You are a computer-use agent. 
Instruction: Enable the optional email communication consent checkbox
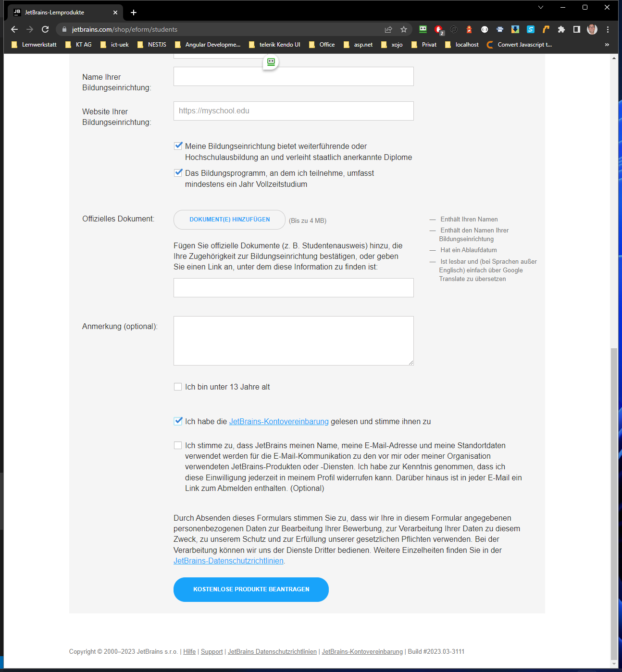pos(178,445)
